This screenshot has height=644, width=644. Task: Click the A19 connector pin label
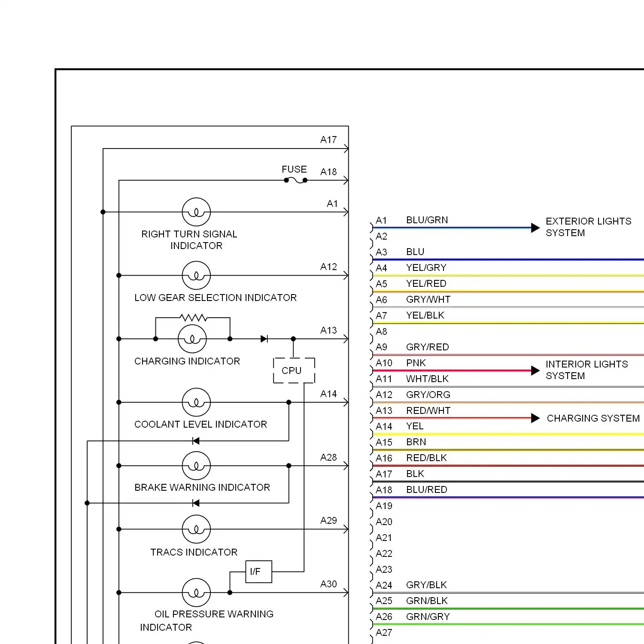(x=384, y=506)
